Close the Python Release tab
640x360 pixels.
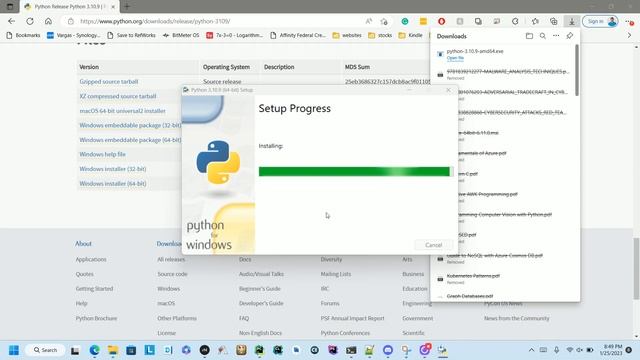tap(113, 7)
